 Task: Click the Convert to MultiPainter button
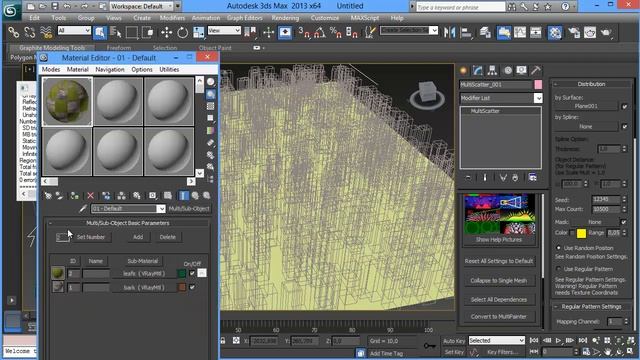[x=499, y=317]
